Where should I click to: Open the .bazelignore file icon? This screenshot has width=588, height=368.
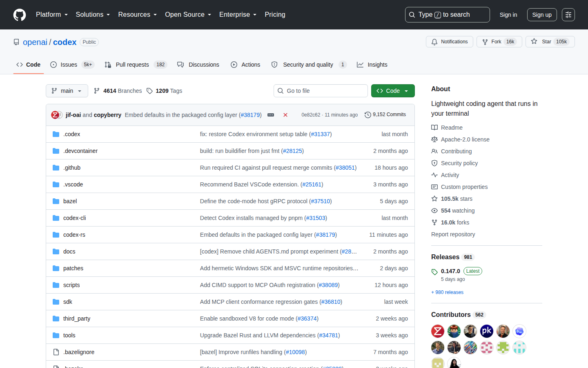56,352
